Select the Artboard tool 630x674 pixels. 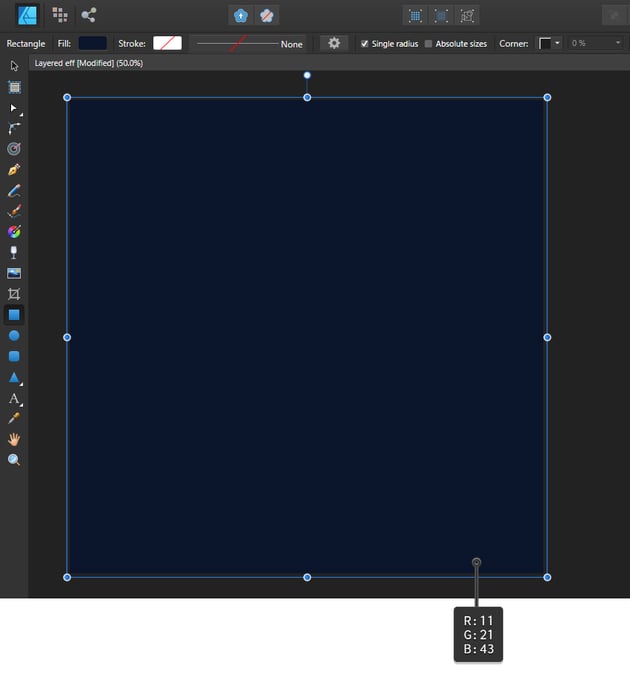click(x=14, y=87)
